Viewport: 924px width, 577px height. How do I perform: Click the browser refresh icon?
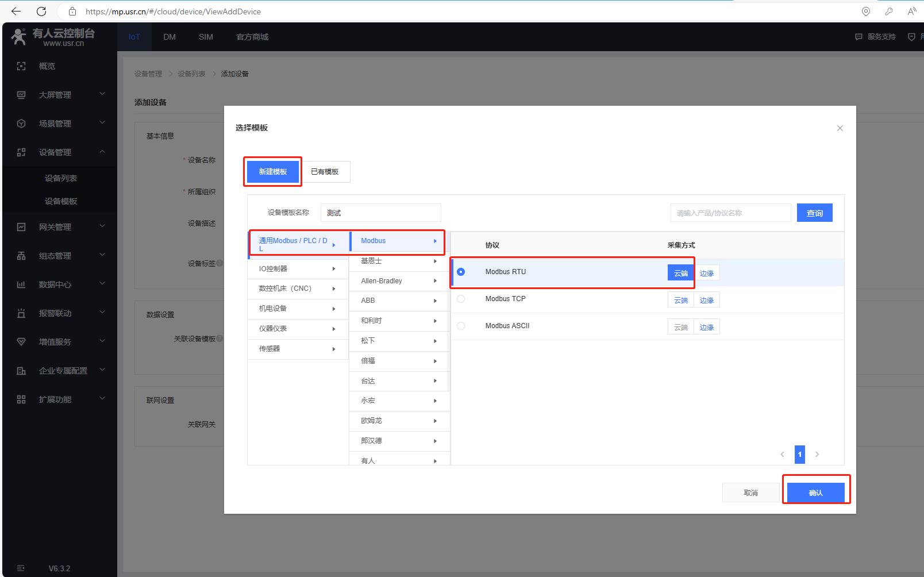(x=41, y=11)
